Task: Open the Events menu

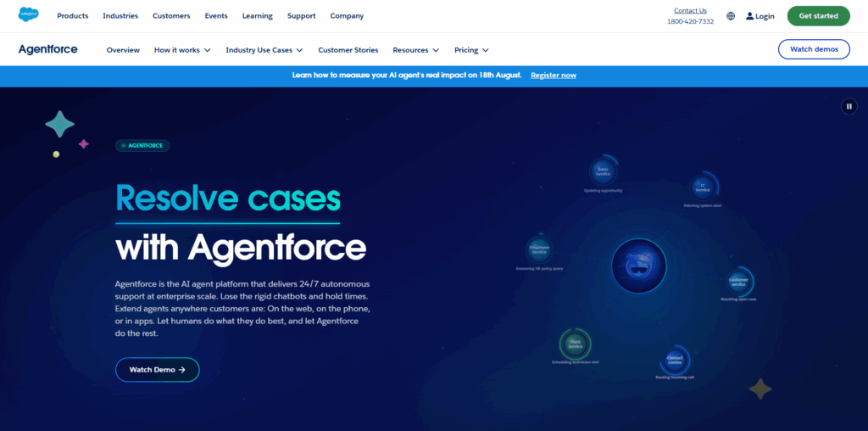Action: point(216,16)
